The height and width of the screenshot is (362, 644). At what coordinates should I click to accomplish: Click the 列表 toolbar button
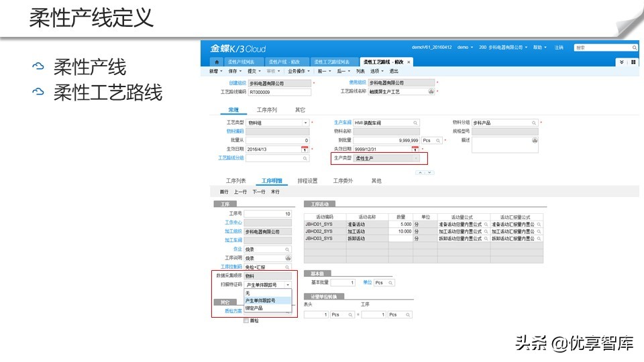[360, 71]
